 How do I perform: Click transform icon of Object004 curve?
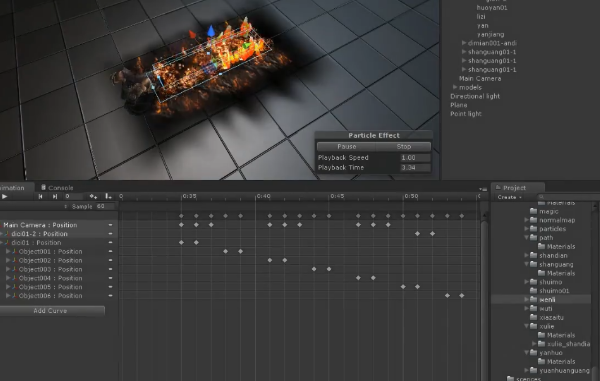pyautogui.click(x=15, y=278)
